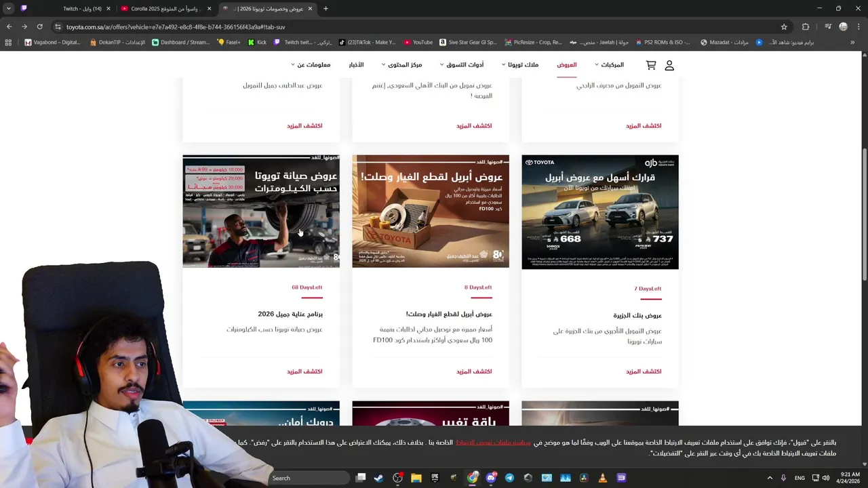Reload the Toyota offers page

[x=40, y=27]
